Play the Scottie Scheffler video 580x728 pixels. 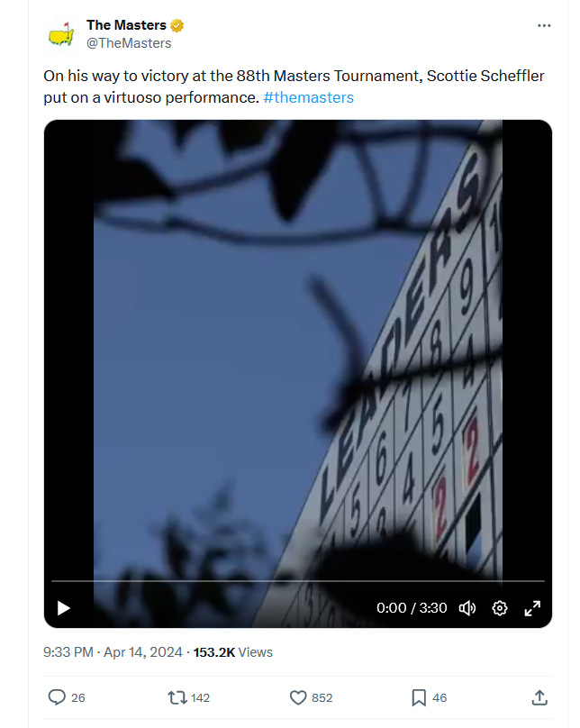tap(64, 608)
